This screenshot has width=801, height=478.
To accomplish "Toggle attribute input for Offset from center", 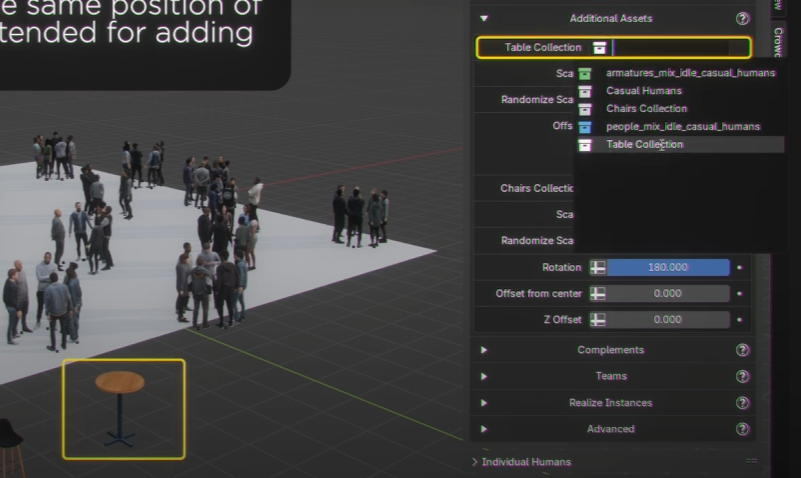I will [598, 294].
